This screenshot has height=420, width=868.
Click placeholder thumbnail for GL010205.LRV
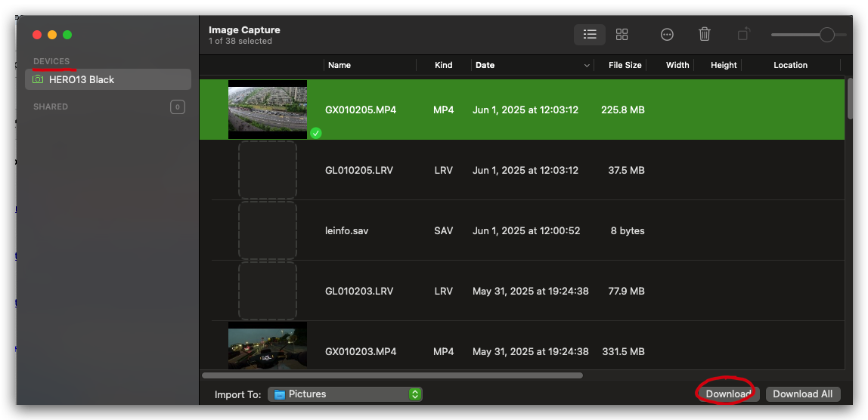(x=268, y=170)
